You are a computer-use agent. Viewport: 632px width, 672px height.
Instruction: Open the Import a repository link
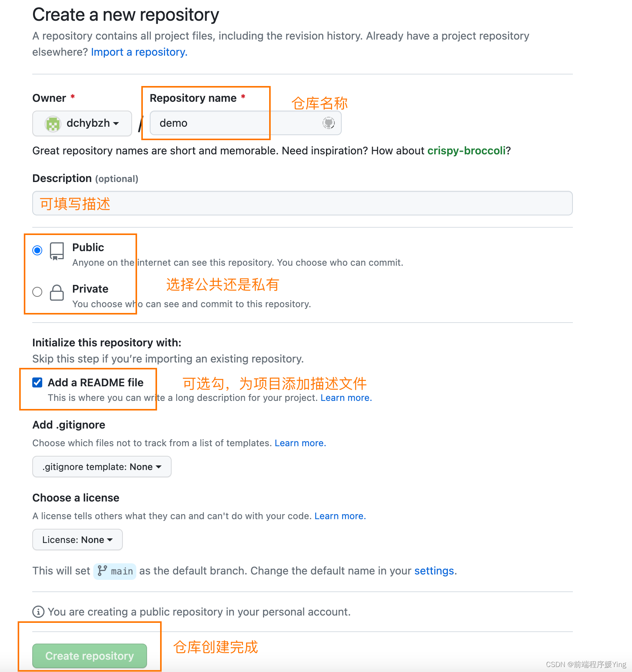[x=139, y=52]
